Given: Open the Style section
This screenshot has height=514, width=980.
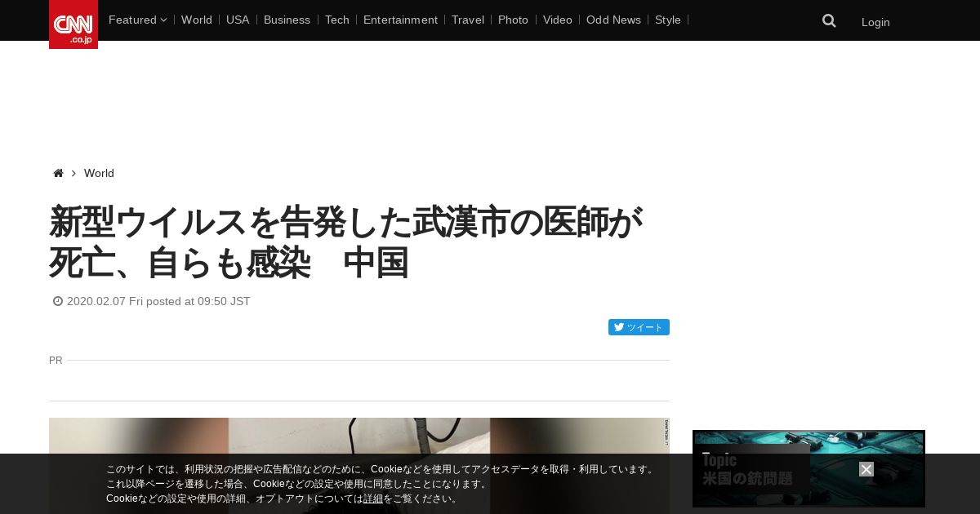Looking at the screenshot, I should [x=668, y=20].
